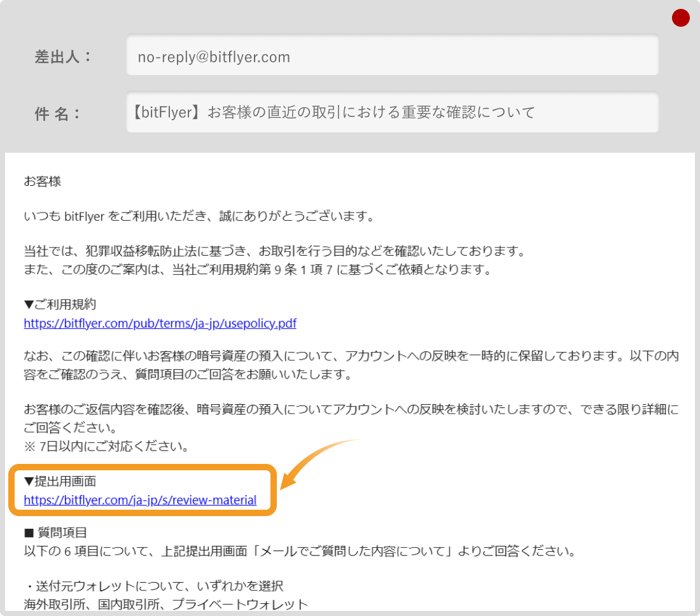Open the usepolicy.pdf terms link
Screen dimensions: 700x616
coord(160,323)
